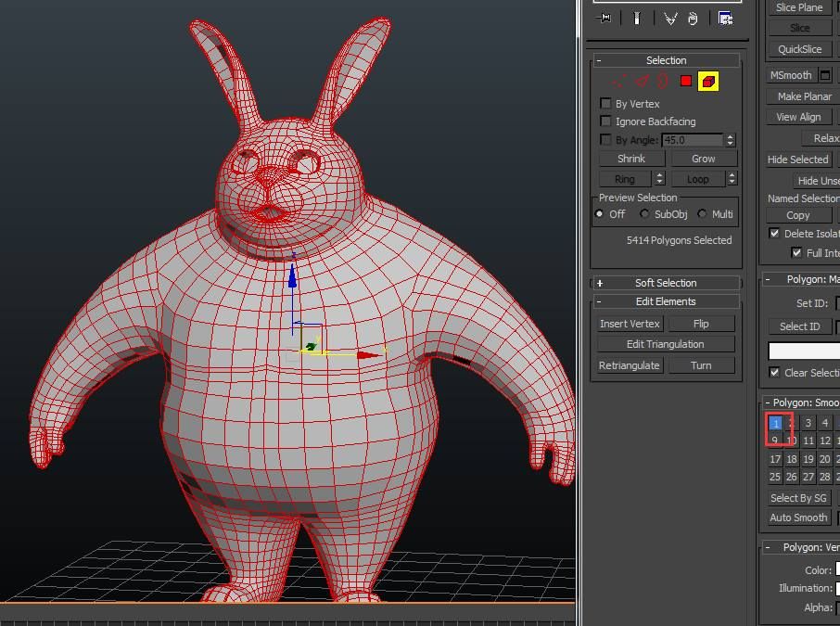Switch to Vertex sub-object level
This screenshot has width=840, height=626.
coord(620,82)
